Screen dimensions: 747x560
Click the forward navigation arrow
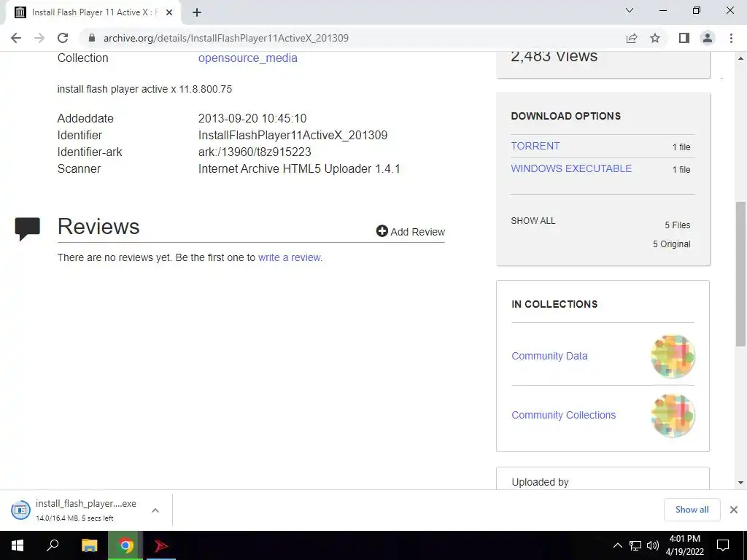39,38
